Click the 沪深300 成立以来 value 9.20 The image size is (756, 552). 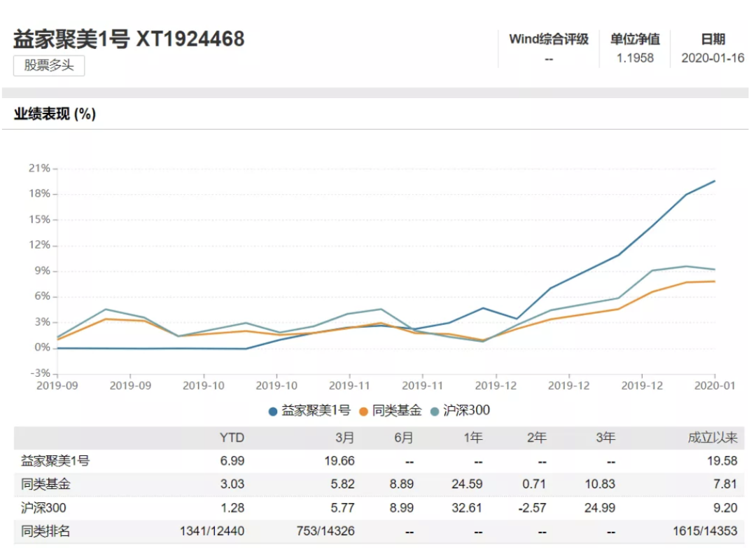coord(726,508)
